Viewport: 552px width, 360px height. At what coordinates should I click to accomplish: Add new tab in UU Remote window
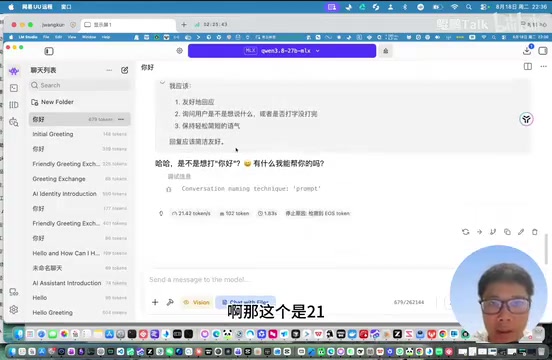pyautogui.click(x=184, y=25)
